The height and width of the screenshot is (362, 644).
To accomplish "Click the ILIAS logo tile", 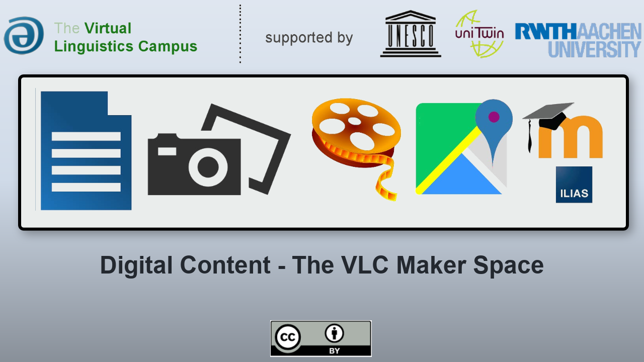I will [574, 185].
